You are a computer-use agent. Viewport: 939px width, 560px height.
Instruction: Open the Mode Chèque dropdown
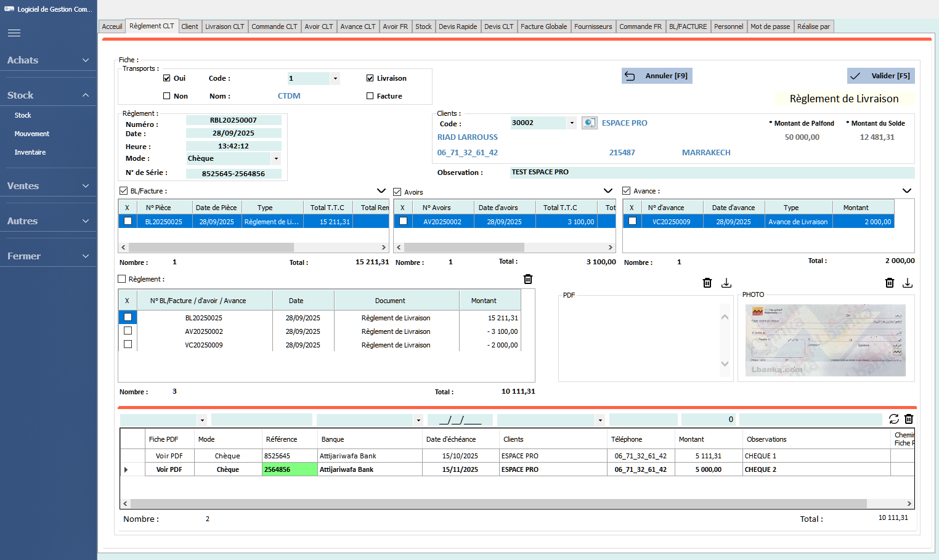pyautogui.click(x=276, y=158)
